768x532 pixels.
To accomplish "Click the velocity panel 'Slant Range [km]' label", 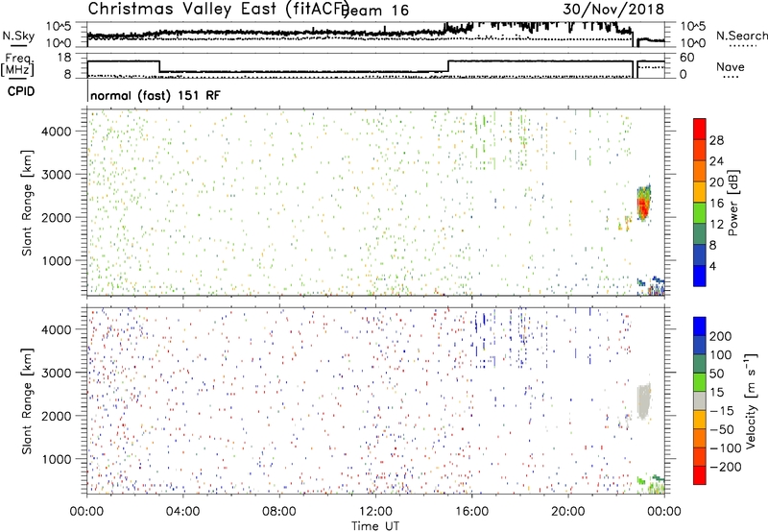I will (x=27, y=401).
